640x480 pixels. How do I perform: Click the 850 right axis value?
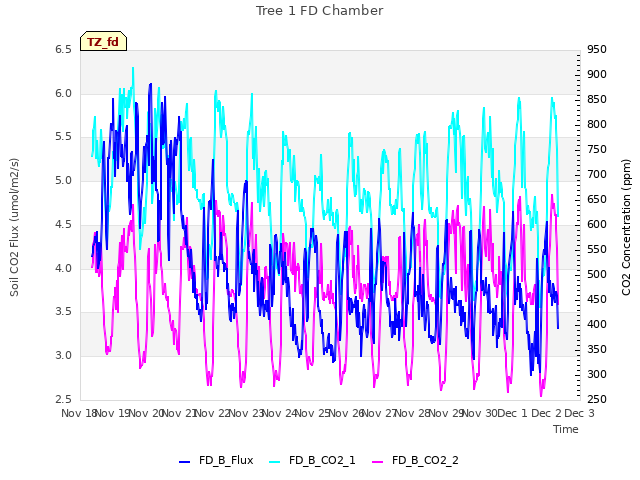[x=597, y=100]
